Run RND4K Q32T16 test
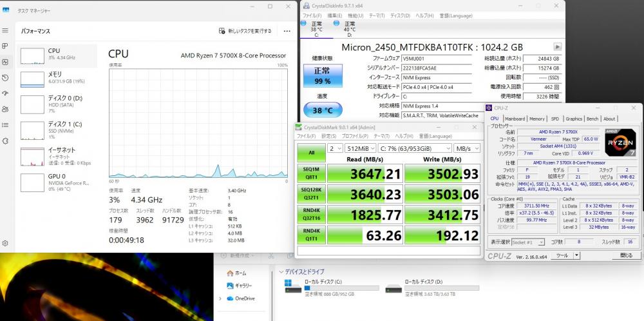The width and height of the screenshot is (644, 321). tap(311, 215)
